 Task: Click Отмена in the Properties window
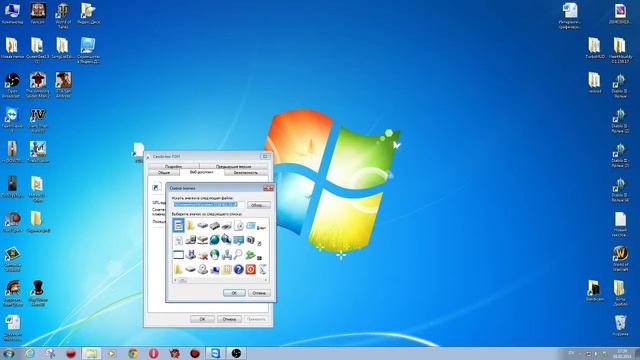coord(229,319)
